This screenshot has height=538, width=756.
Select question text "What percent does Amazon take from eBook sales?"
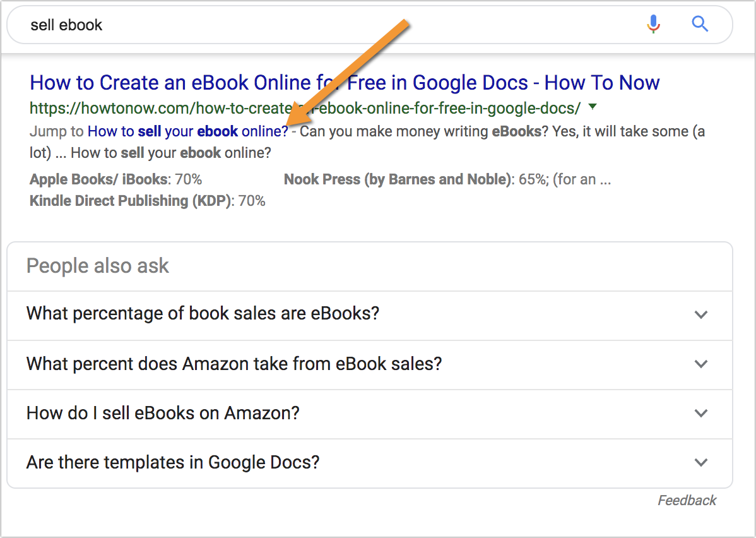[x=234, y=364]
